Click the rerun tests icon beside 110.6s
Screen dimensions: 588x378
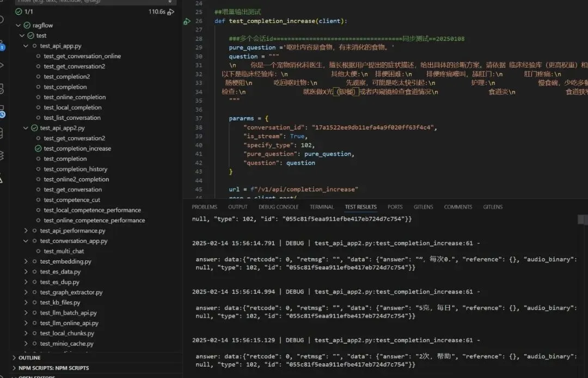tap(170, 12)
